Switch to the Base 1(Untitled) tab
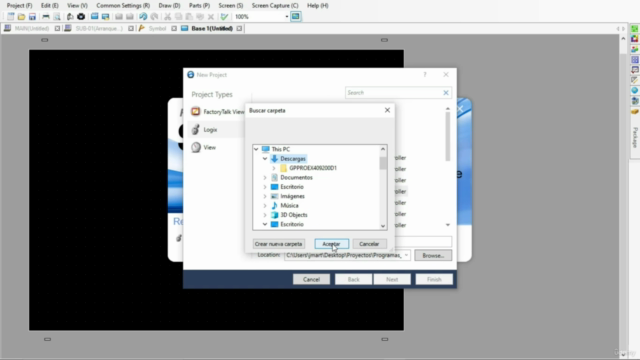Viewport: 640px width, 360px height. pos(212,29)
